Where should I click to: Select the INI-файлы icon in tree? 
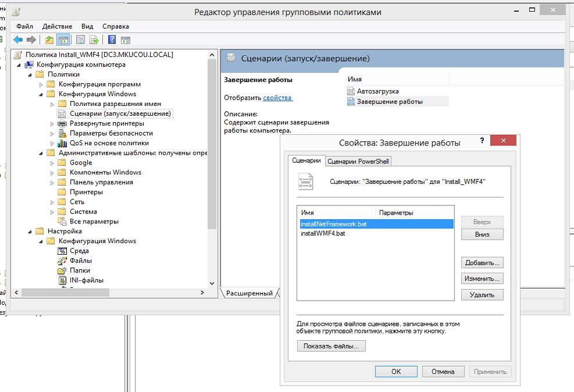click(62, 280)
